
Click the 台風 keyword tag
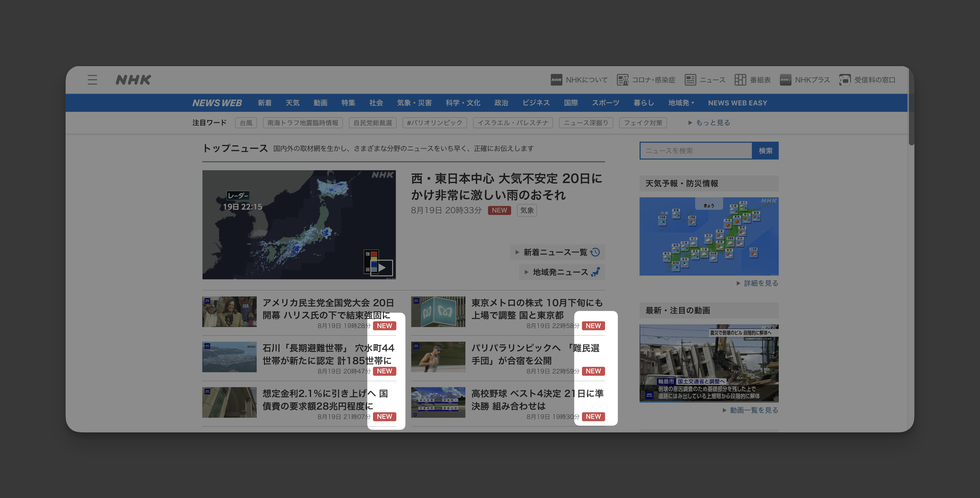(x=246, y=123)
